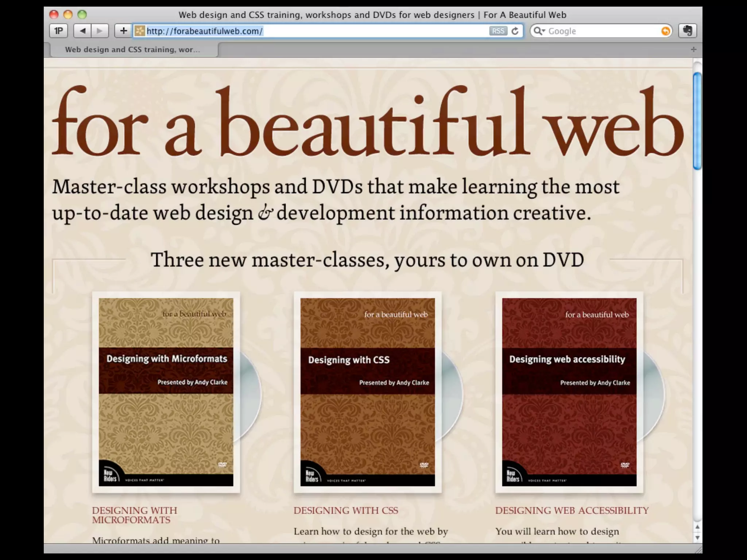
Task: Click the Designing with CSS DVD cover
Action: 368,392
